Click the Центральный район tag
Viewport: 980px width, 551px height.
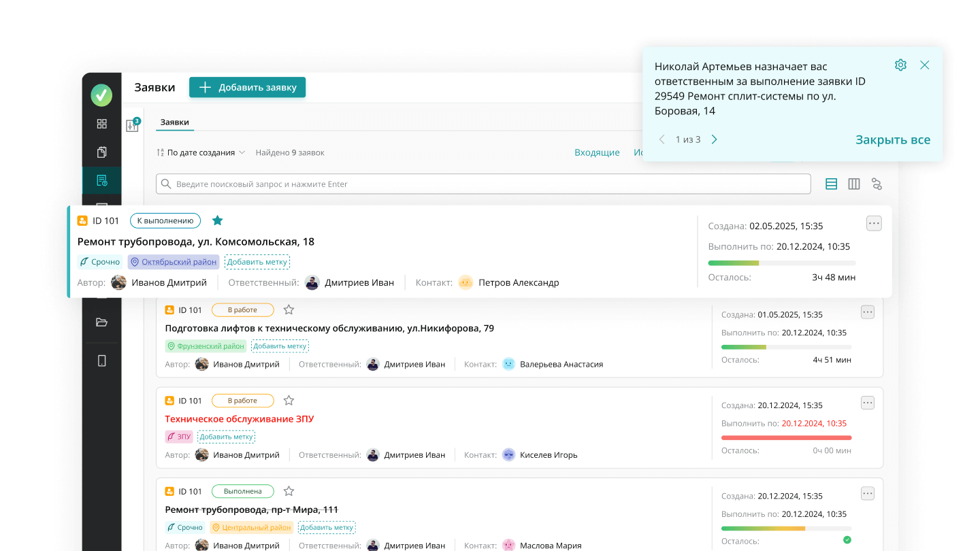coord(252,527)
